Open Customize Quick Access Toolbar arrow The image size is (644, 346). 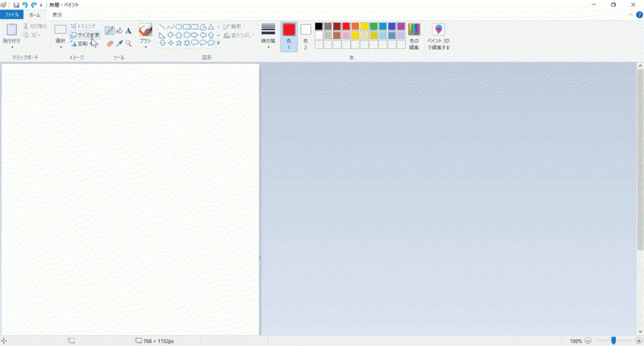[41, 5]
